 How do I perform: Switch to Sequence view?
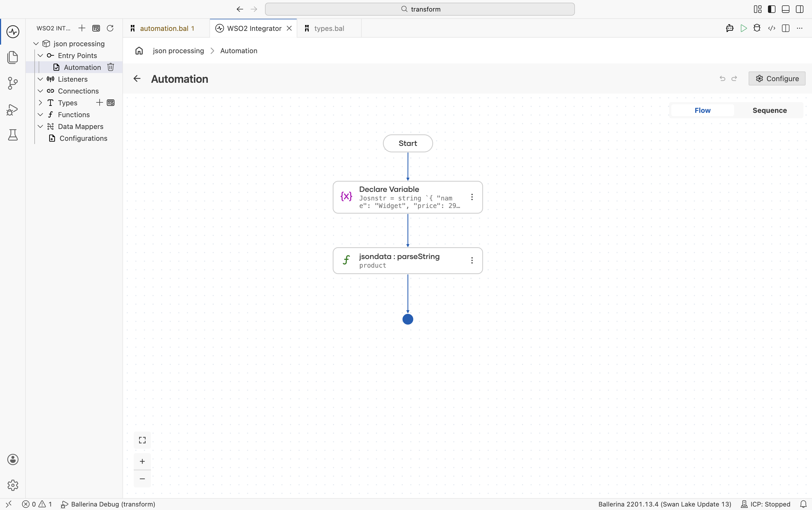tap(770, 110)
